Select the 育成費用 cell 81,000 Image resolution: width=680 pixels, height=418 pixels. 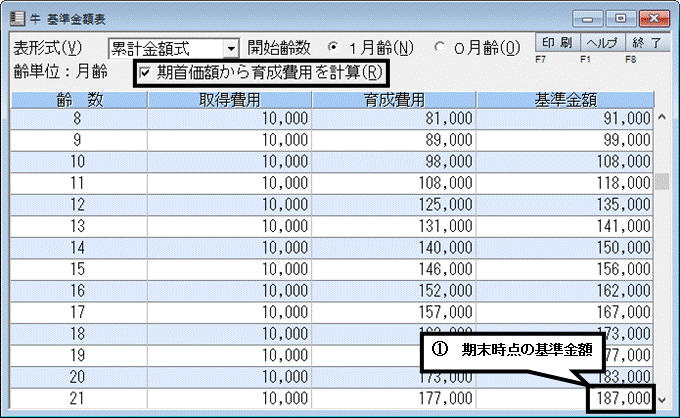394,118
